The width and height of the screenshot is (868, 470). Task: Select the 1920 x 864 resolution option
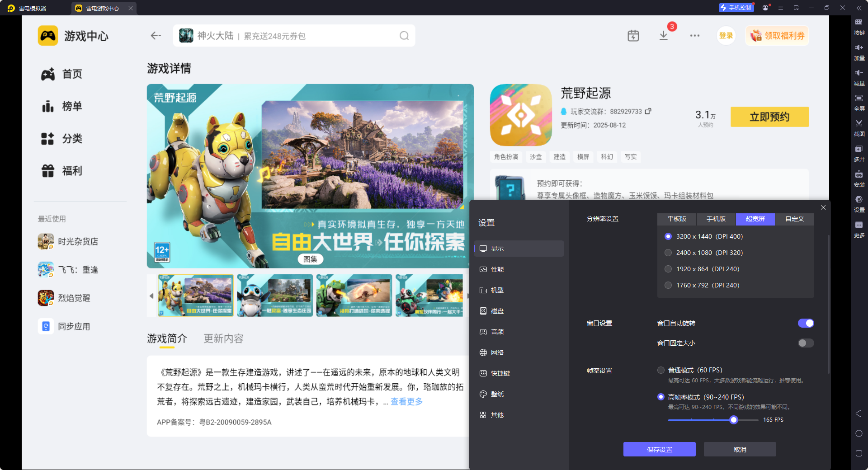[668, 268]
